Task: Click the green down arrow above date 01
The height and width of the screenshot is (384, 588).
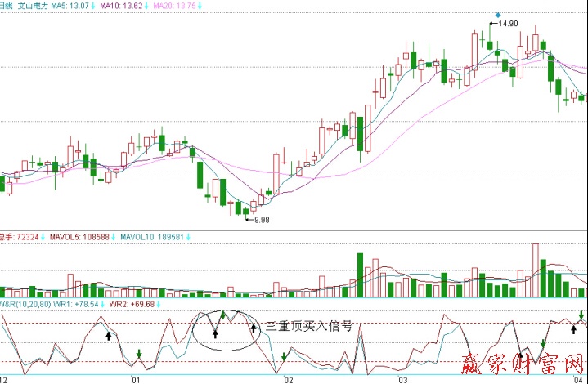Action: [x=139, y=355]
